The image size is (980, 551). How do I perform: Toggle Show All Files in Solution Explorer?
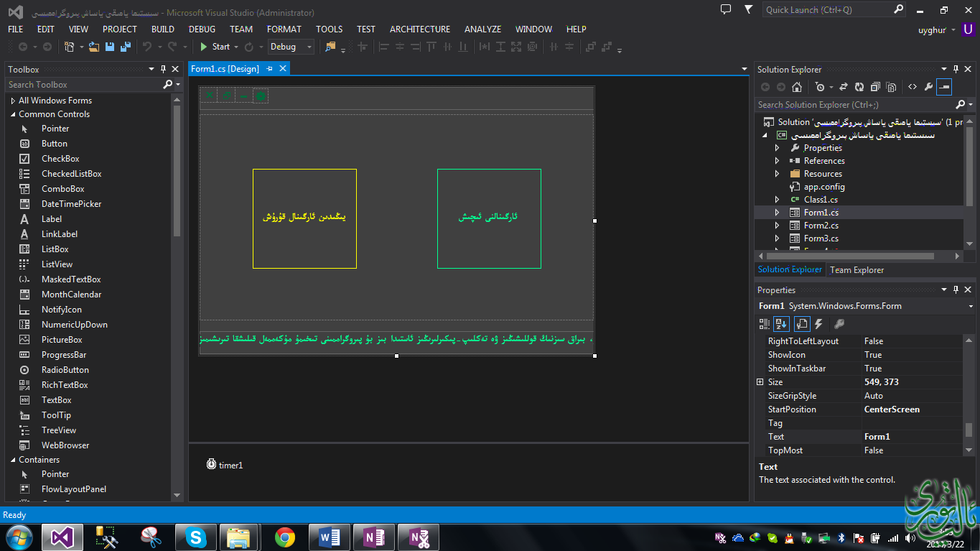click(891, 87)
